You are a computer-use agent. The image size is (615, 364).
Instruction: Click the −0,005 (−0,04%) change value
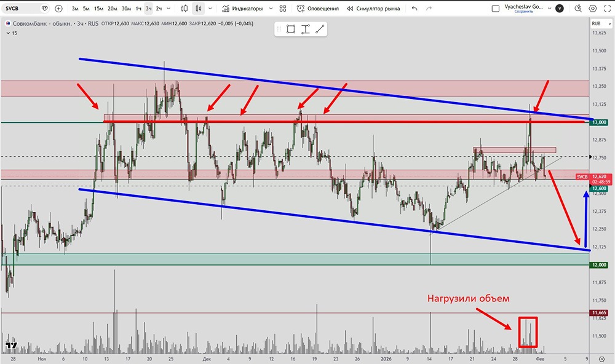click(236, 23)
